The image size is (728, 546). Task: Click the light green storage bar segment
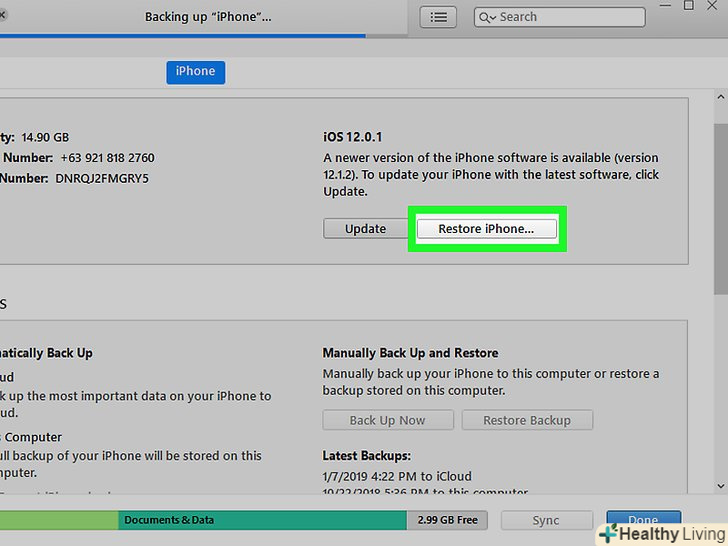click(59, 520)
